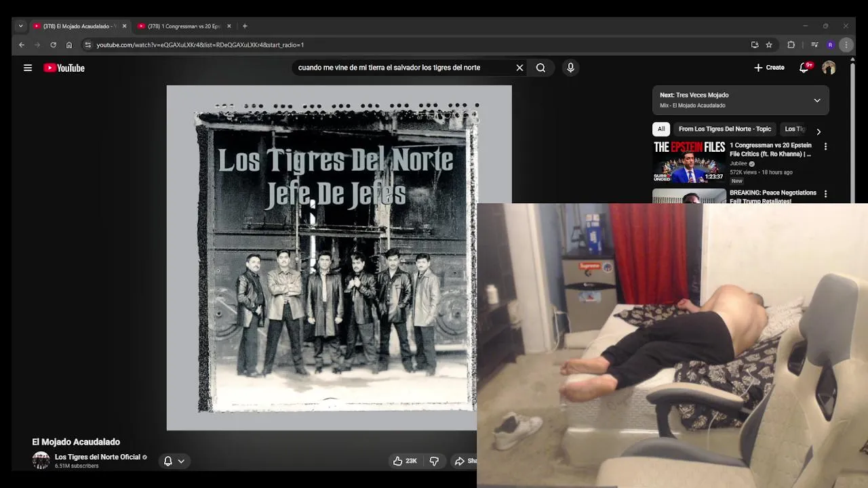Image resolution: width=868 pixels, height=488 pixels.
Task: Open the browser tab search dropdown
Action: [20, 26]
